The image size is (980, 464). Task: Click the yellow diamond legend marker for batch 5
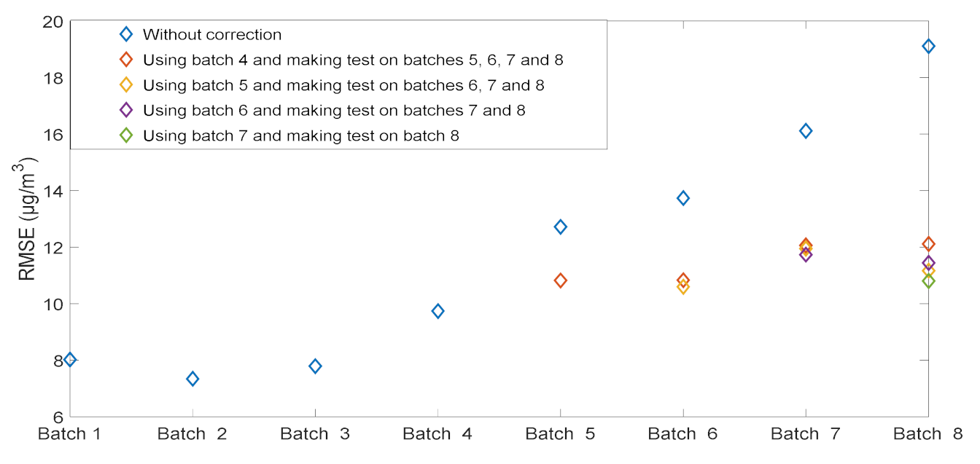coord(126,85)
